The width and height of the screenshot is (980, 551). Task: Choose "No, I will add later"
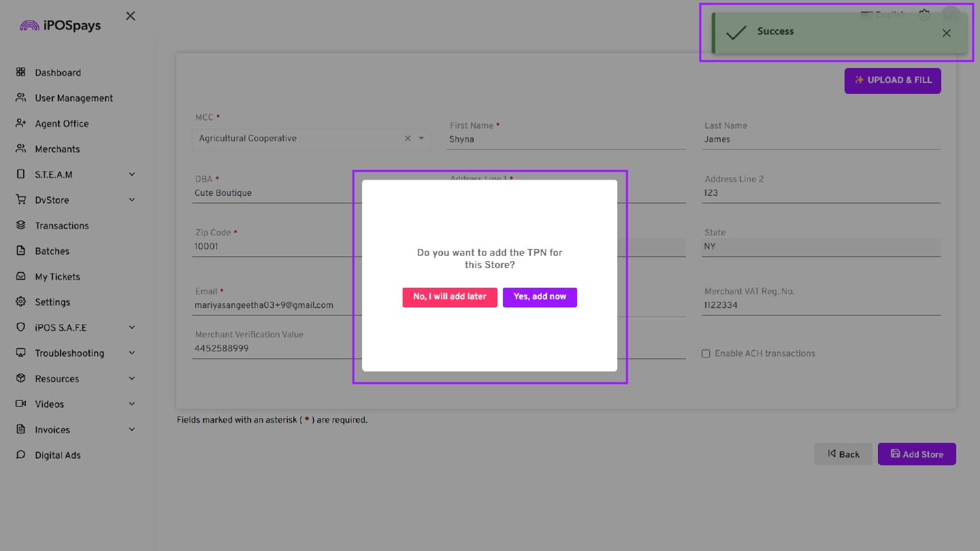click(x=449, y=297)
